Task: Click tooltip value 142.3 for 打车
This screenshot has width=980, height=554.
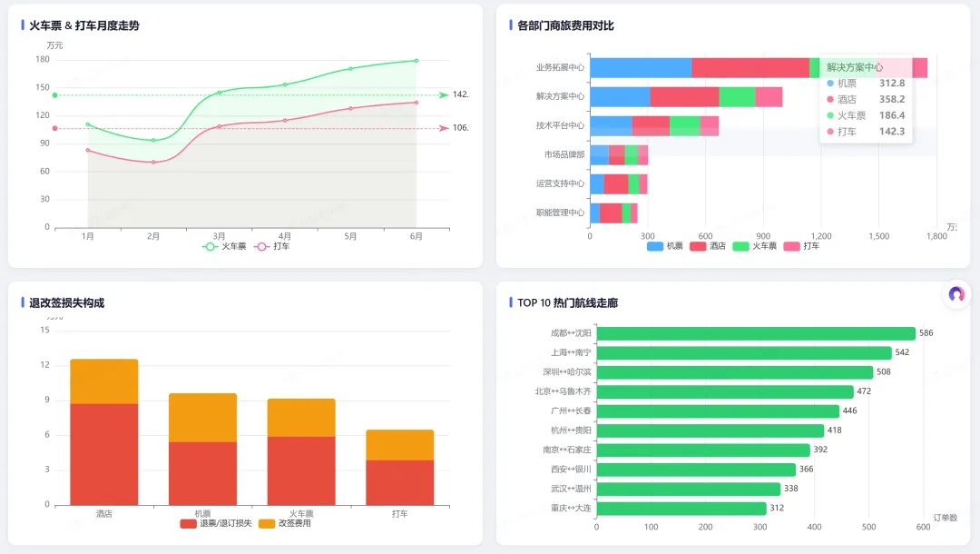Action: 892,132
